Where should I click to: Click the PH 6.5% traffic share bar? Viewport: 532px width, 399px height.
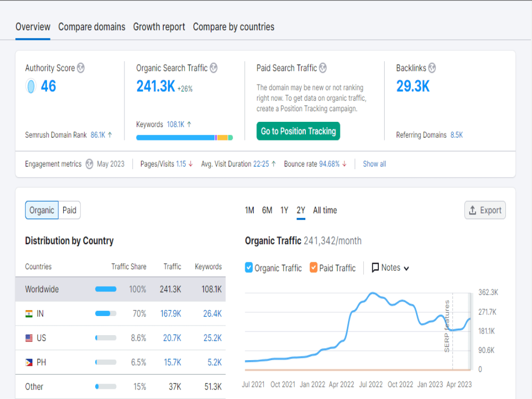tap(106, 363)
